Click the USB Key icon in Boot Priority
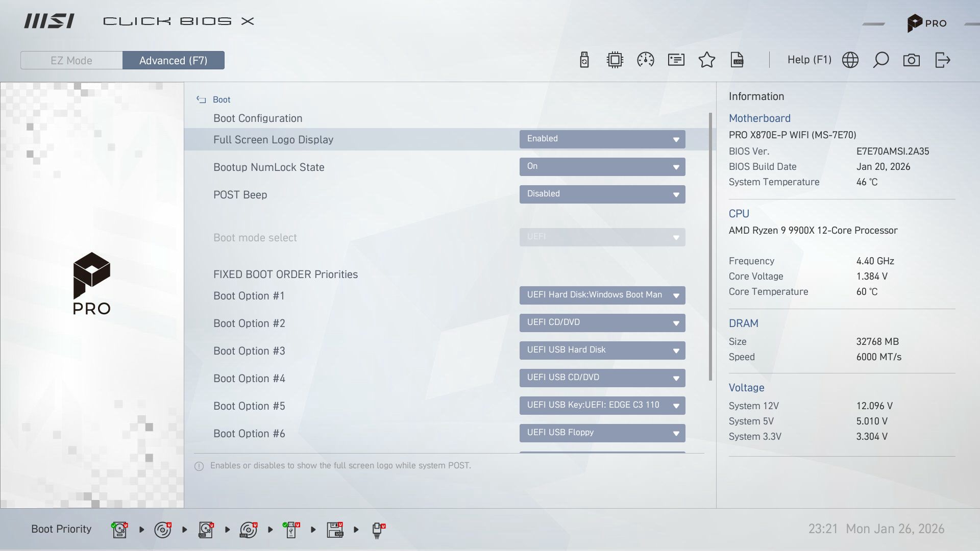This screenshot has height=551, width=980. point(291,529)
